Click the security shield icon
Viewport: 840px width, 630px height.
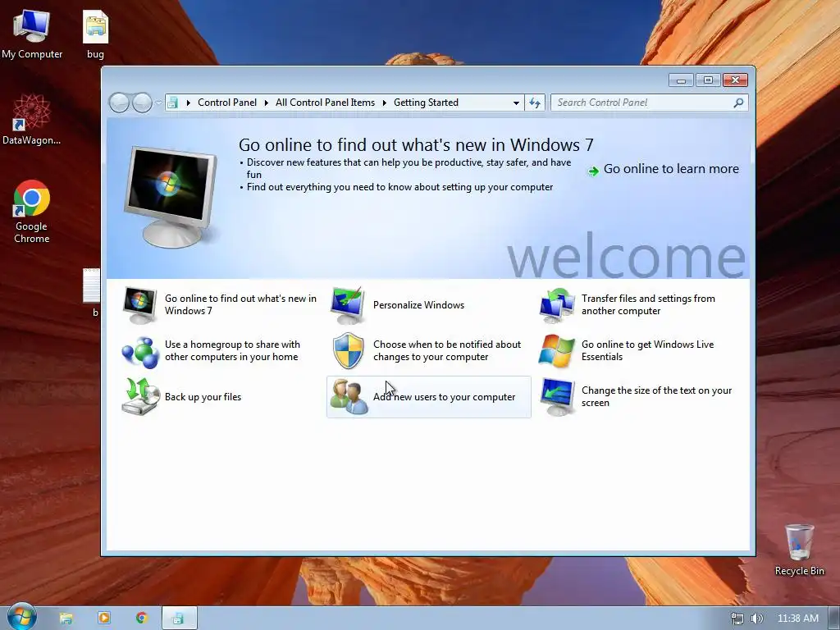click(348, 351)
